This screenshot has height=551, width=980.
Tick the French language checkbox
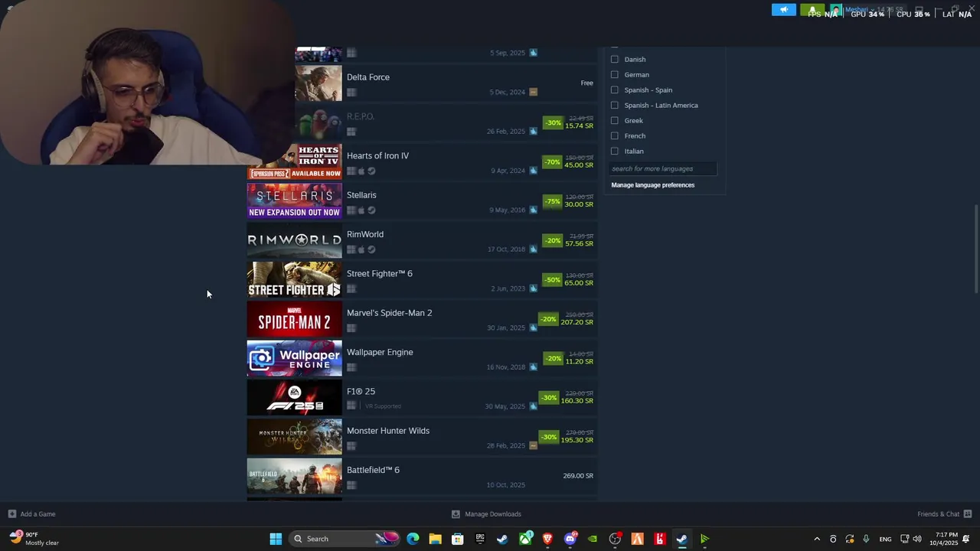pos(615,135)
